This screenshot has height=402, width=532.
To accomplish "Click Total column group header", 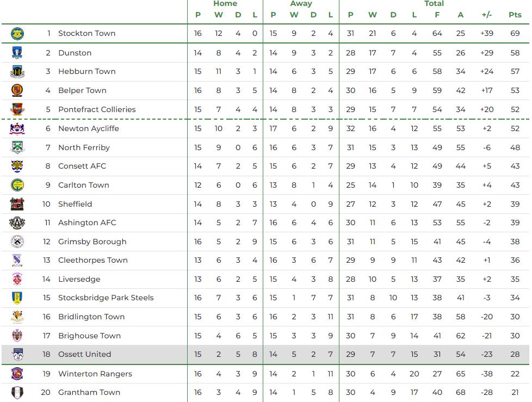I will (x=434, y=4).
